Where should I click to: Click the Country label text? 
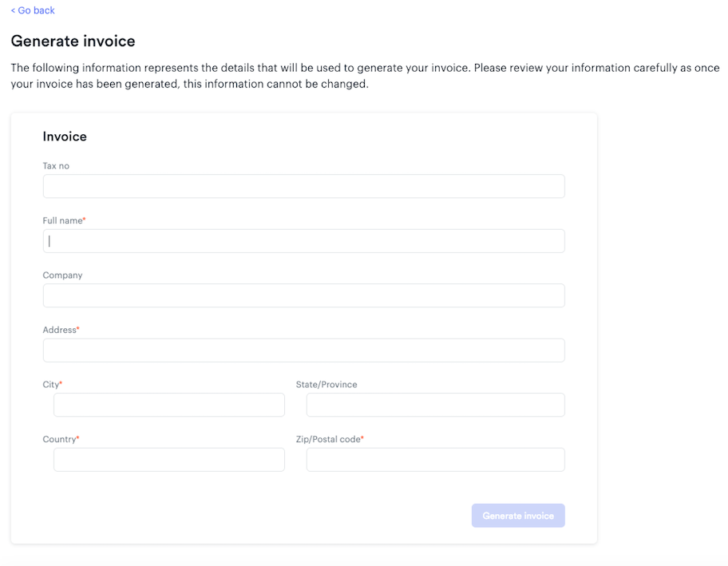pos(61,439)
